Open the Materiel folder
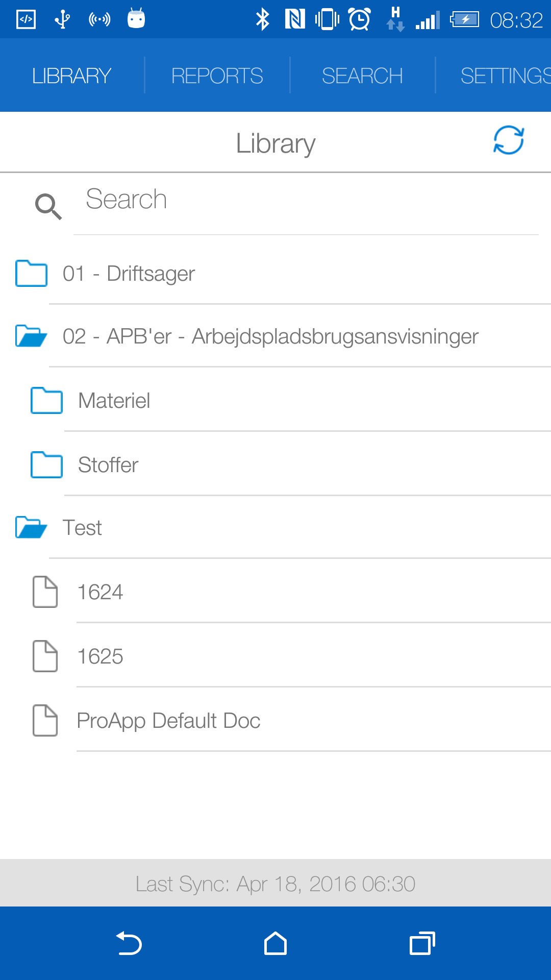 pos(114,401)
